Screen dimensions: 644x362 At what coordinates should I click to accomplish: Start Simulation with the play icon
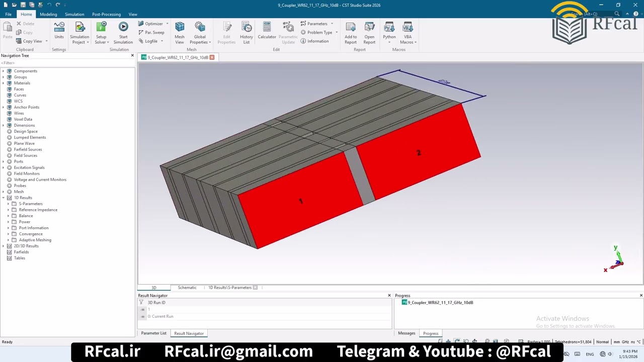pos(123,33)
